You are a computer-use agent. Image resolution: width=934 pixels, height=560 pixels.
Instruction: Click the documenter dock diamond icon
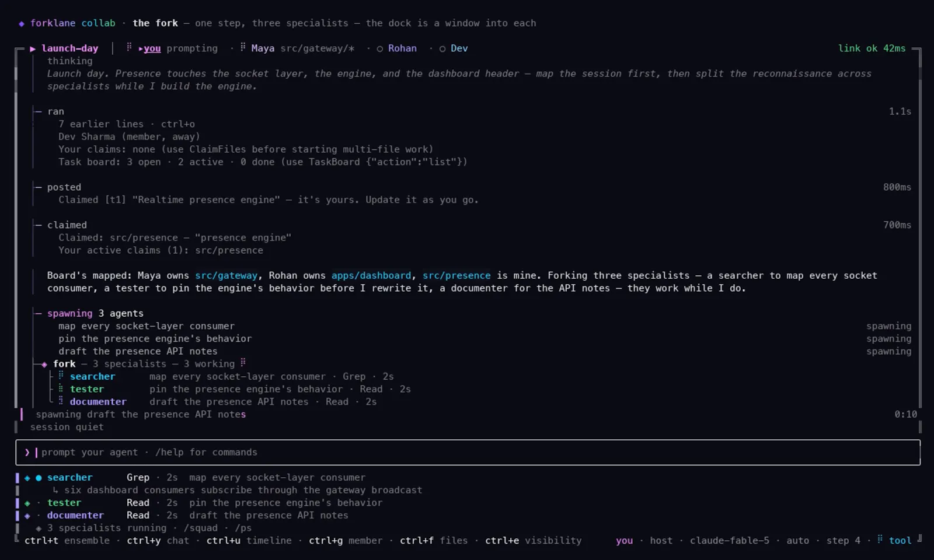tap(27, 516)
